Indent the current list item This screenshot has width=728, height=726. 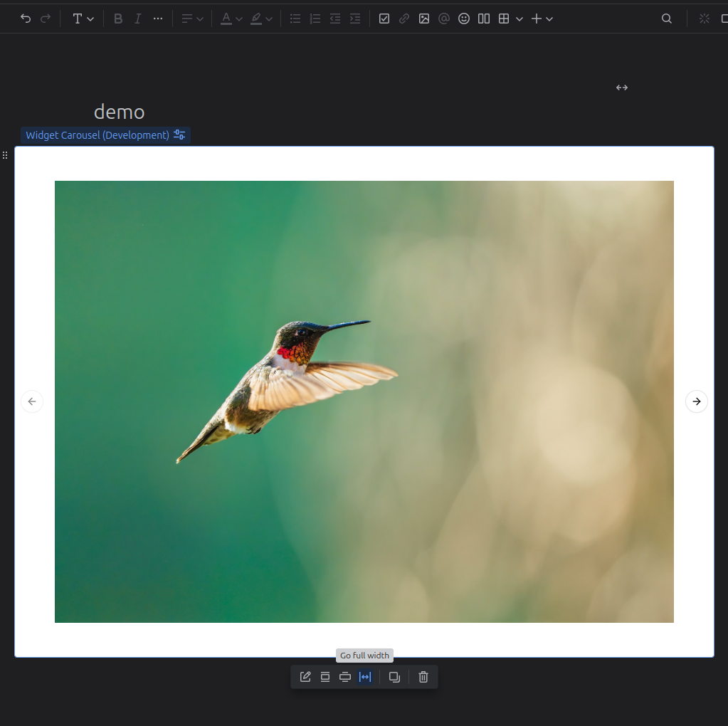point(355,19)
